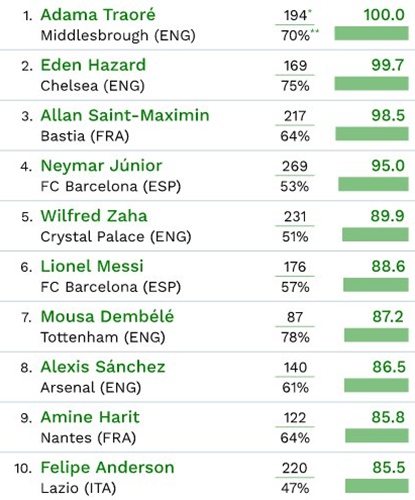Click the 100.0 score bar for Traoré
This screenshot has height=500, width=415.
[371, 34]
